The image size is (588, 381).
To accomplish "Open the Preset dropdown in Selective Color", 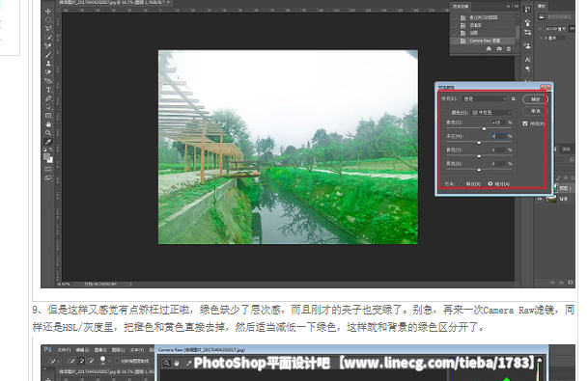I will point(485,99).
